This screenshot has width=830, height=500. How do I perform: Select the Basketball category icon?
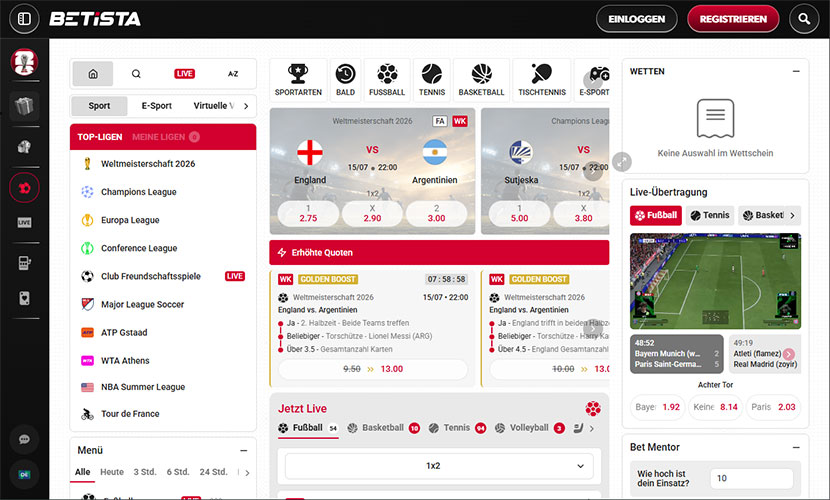pyautogui.click(x=482, y=80)
